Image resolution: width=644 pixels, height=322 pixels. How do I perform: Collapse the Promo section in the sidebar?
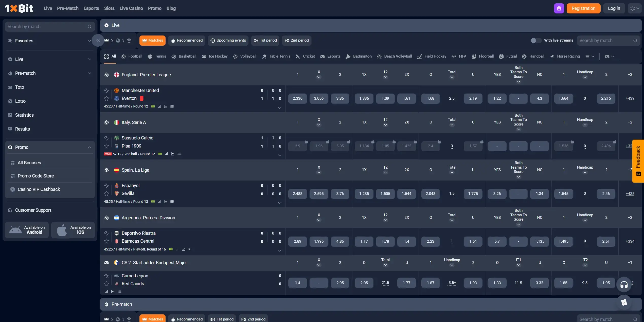click(x=89, y=147)
